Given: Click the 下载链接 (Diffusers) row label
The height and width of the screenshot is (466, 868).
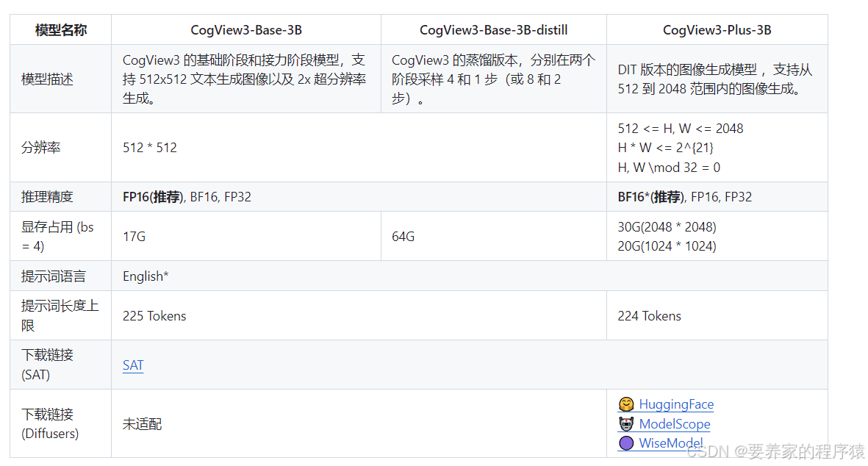Looking at the screenshot, I should (x=50, y=424).
